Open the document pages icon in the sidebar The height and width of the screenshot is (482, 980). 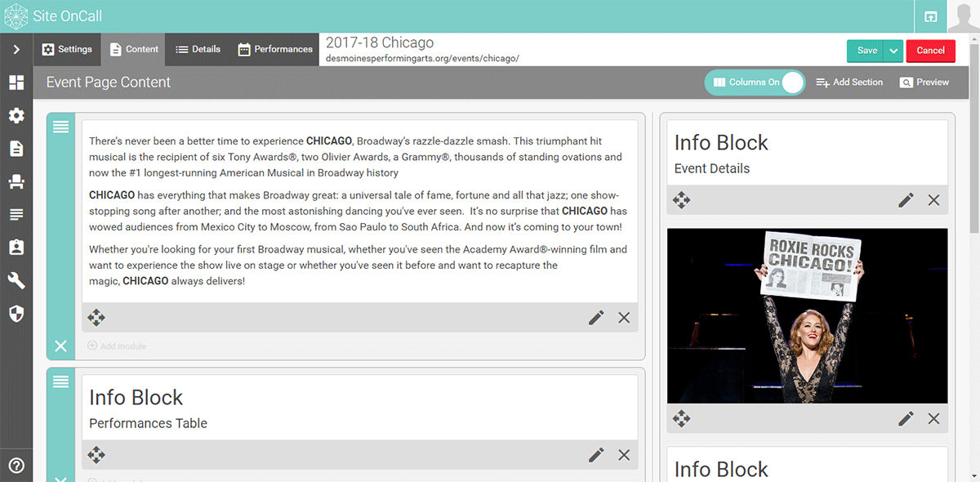(16, 149)
